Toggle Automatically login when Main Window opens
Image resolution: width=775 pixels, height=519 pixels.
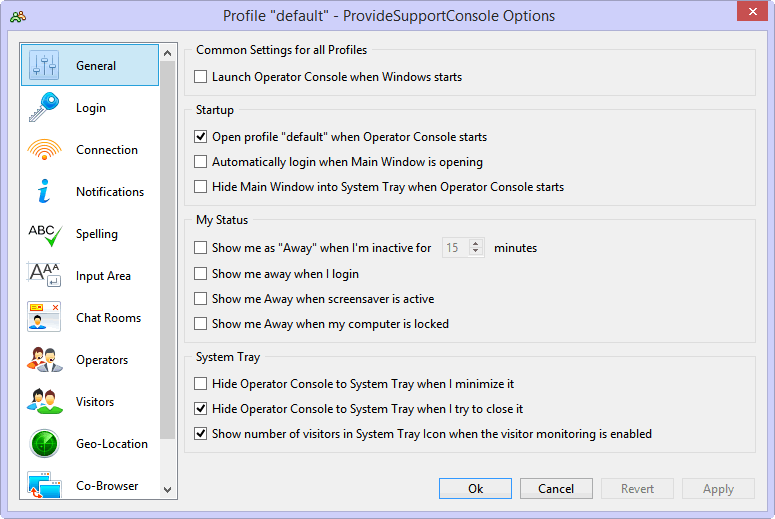(x=201, y=162)
